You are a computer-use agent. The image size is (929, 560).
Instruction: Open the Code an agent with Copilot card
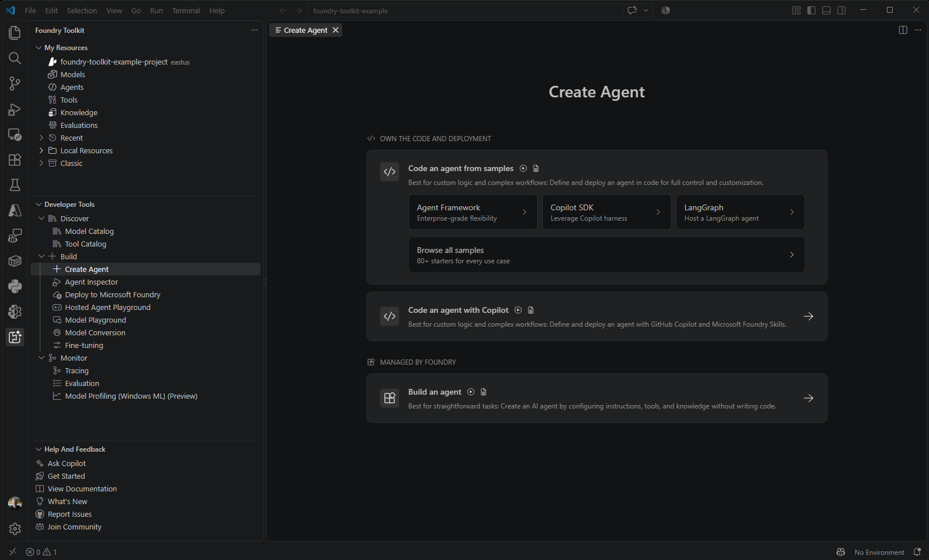coord(596,316)
